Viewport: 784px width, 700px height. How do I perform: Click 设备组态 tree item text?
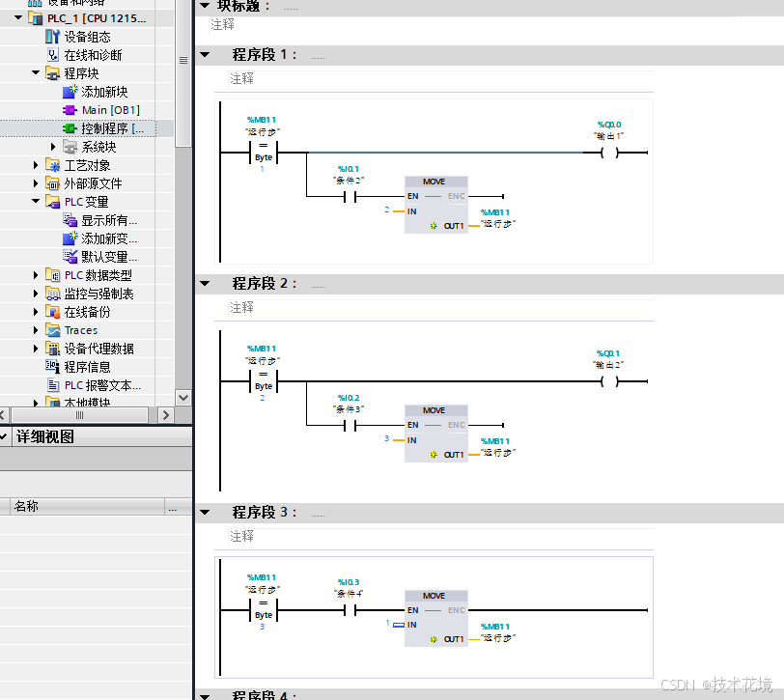[88, 37]
